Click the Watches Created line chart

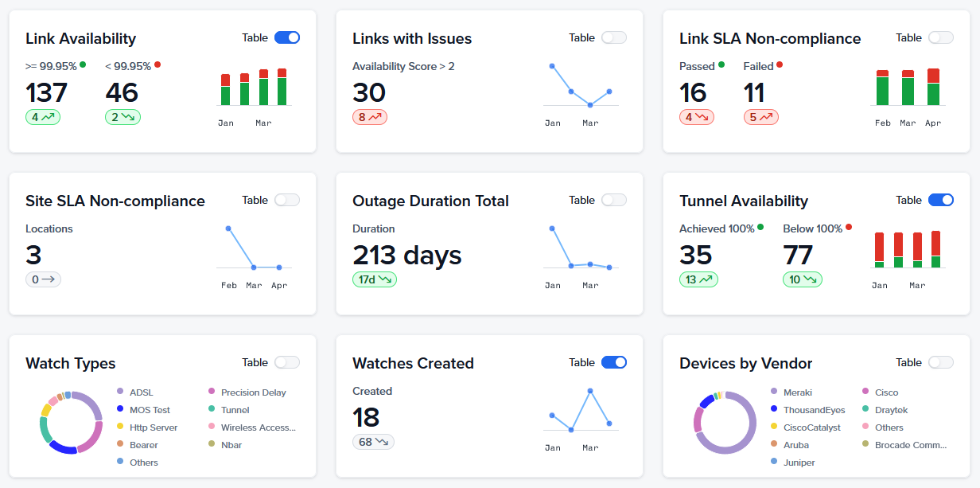(x=581, y=411)
